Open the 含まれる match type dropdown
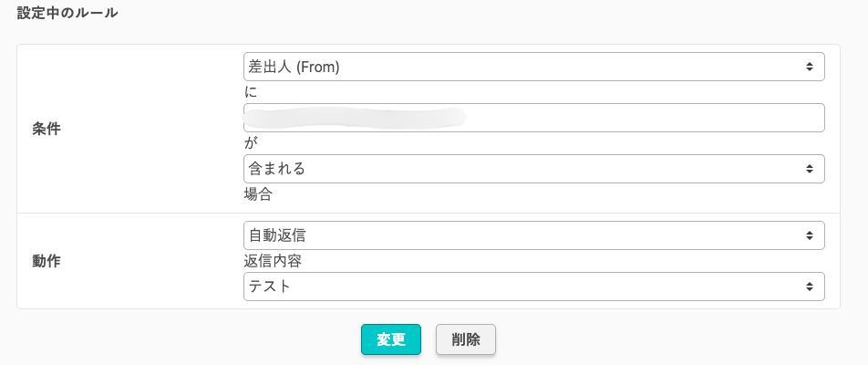Image resolution: width=868 pixels, height=365 pixels. 533,169
